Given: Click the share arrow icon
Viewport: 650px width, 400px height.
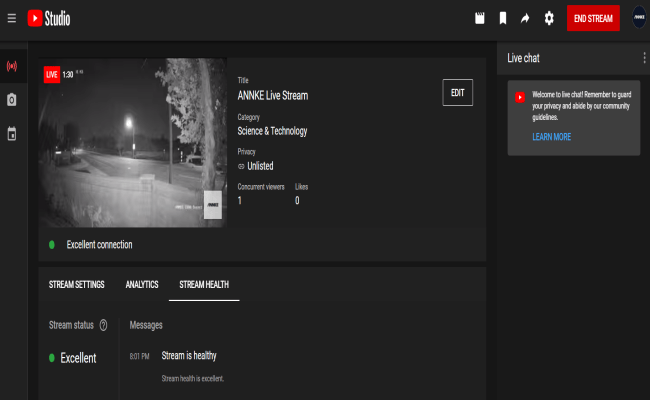Looking at the screenshot, I should coord(525,18).
